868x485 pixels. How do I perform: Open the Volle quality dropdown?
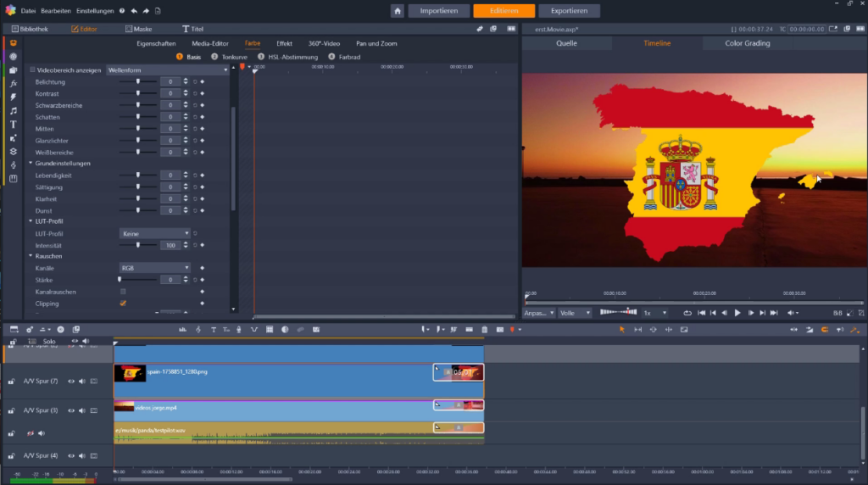575,314
